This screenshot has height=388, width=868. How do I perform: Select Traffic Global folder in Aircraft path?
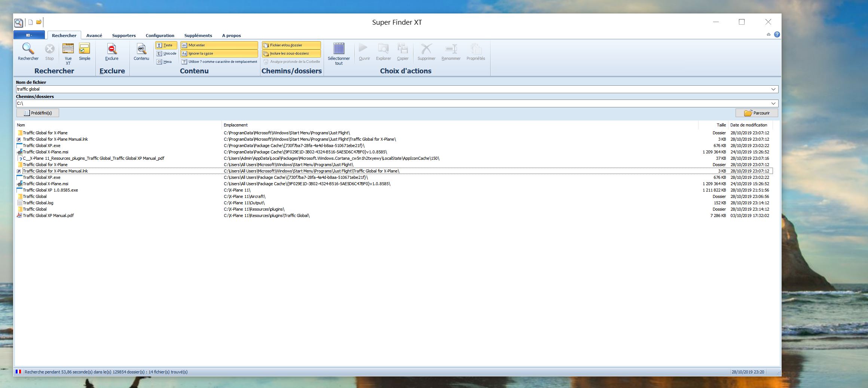tap(394, 196)
